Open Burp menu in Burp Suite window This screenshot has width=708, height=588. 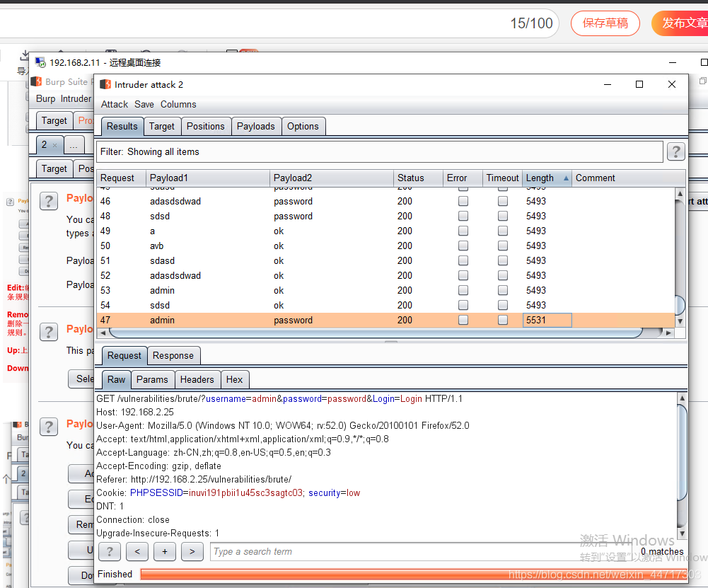click(45, 98)
